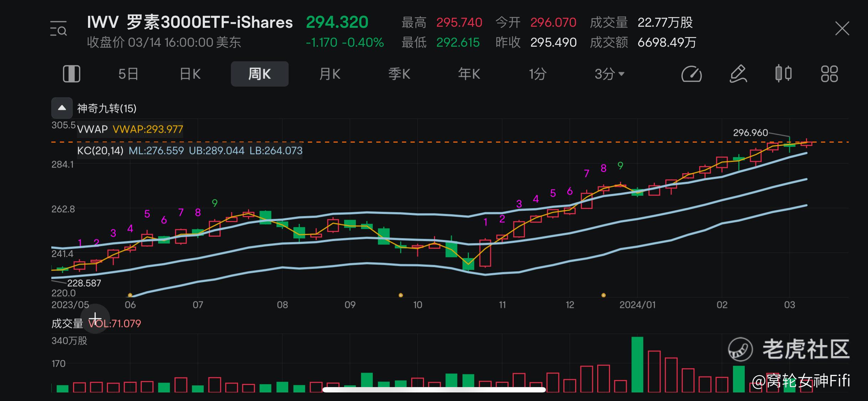
Task: Collapse the 神奇九转 indicator arrow
Action: tap(62, 108)
